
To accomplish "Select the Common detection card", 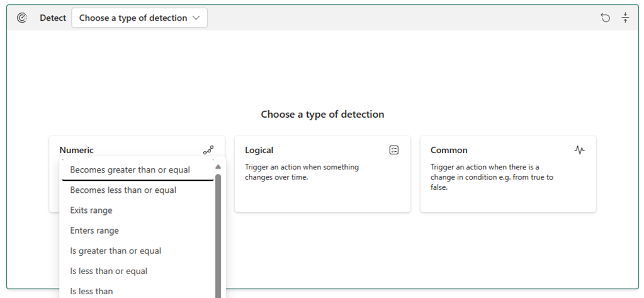I will tap(508, 174).
